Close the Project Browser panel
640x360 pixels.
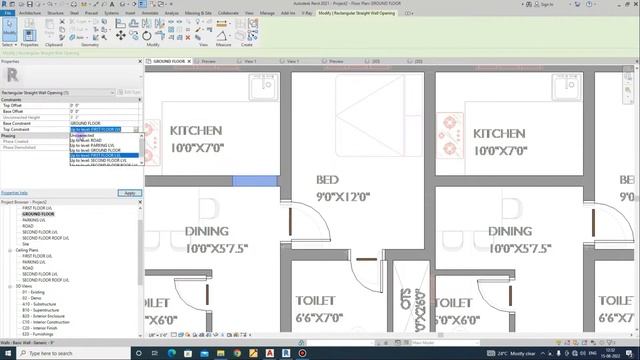[140, 202]
